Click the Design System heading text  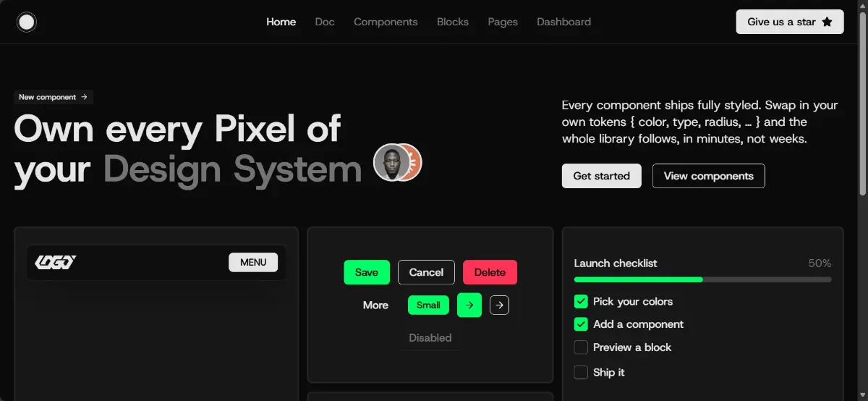[x=232, y=169]
